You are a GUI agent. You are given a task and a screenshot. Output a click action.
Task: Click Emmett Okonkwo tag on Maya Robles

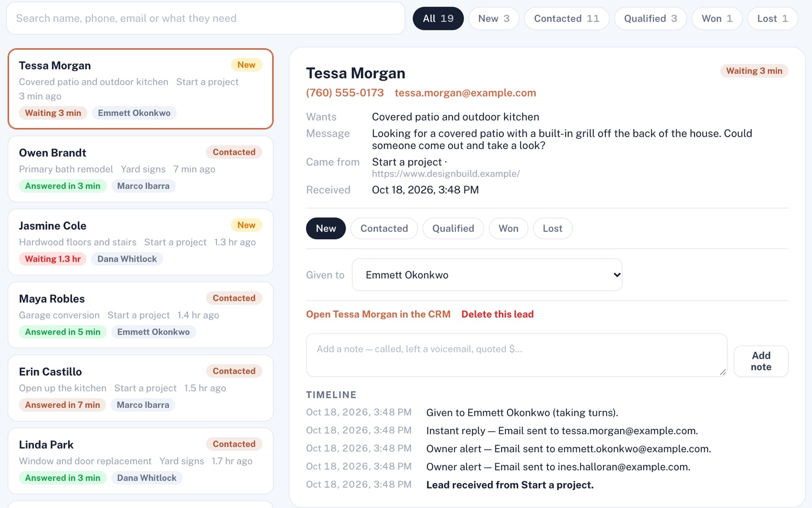[153, 332]
